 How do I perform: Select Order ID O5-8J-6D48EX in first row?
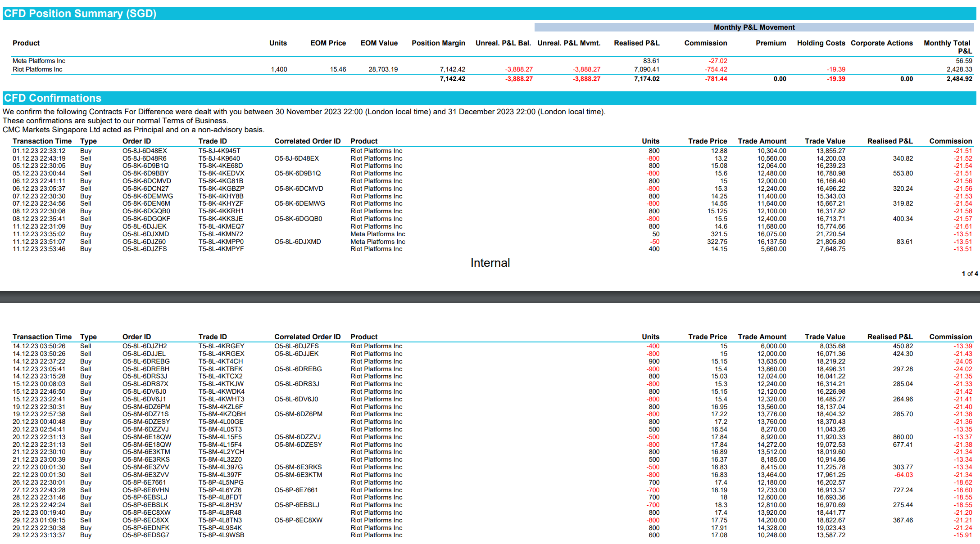[x=145, y=151]
